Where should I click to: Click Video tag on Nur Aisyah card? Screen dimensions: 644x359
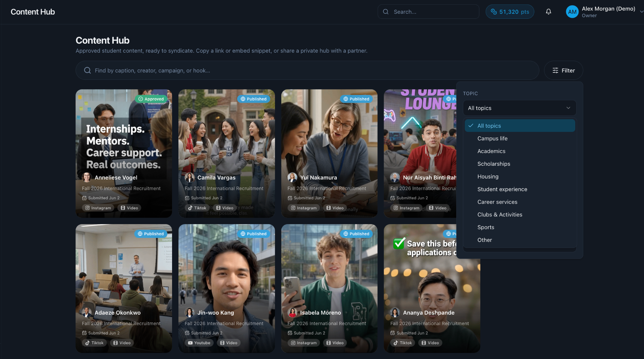tap(438, 208)
